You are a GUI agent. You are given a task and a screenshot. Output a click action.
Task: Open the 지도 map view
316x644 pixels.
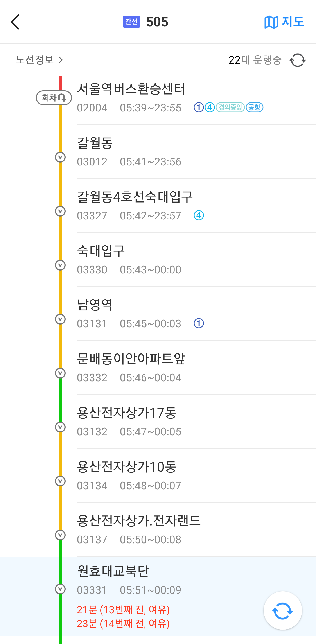[284, 22]
